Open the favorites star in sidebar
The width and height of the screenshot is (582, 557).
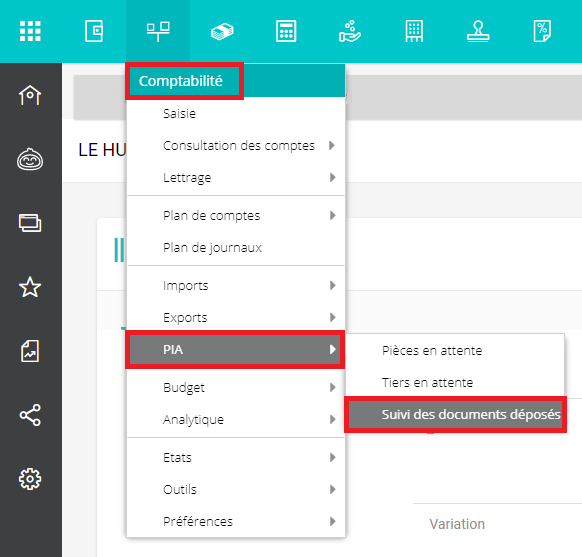click(x=30, y=287)
